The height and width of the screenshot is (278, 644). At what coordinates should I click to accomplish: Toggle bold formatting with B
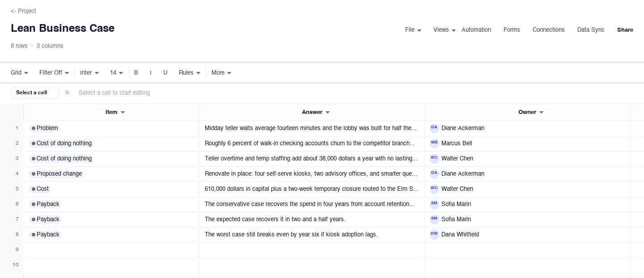tap(136, 73)
